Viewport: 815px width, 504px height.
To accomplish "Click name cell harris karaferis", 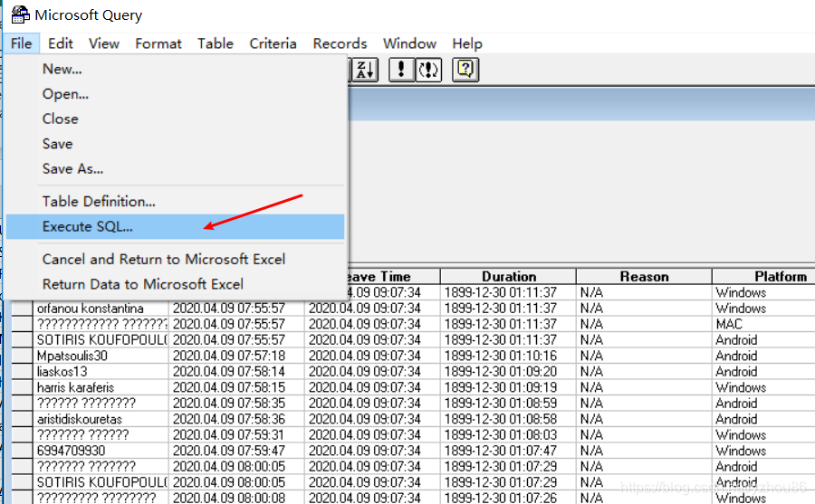I will point(101,387).
